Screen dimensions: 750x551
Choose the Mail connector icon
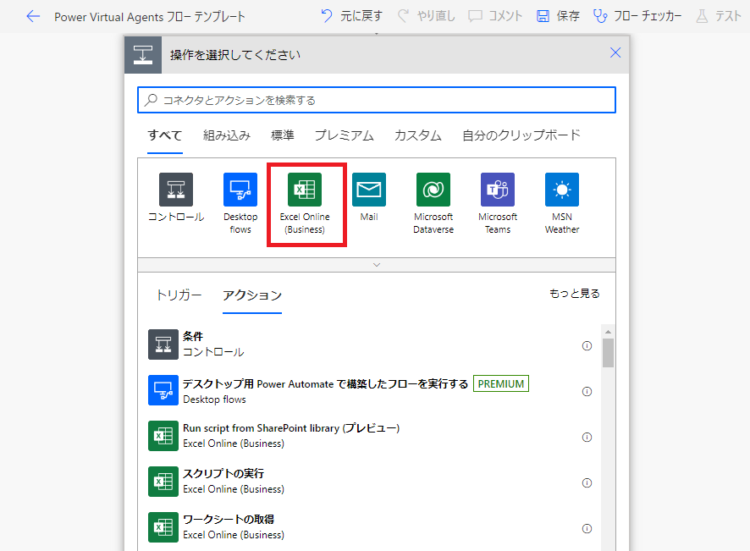pos(369,197)
